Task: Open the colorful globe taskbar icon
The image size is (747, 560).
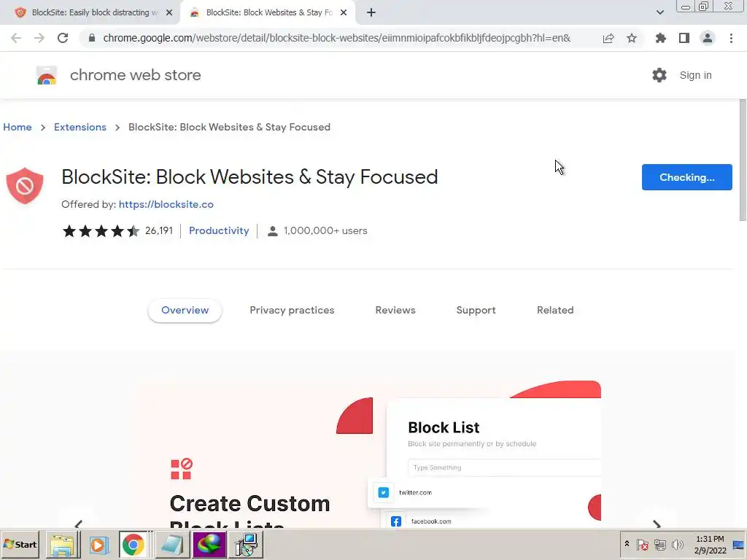Action: (209, 545)
